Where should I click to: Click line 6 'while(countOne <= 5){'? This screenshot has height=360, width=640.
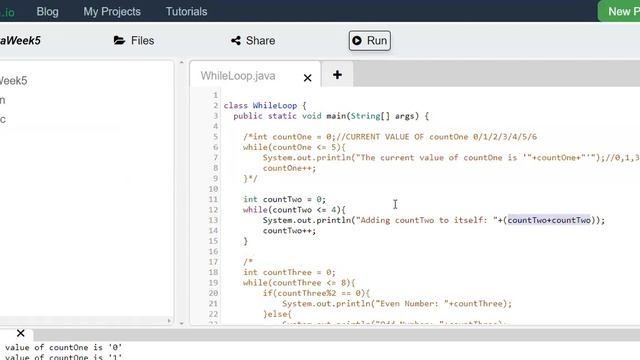tap(294, 147)
